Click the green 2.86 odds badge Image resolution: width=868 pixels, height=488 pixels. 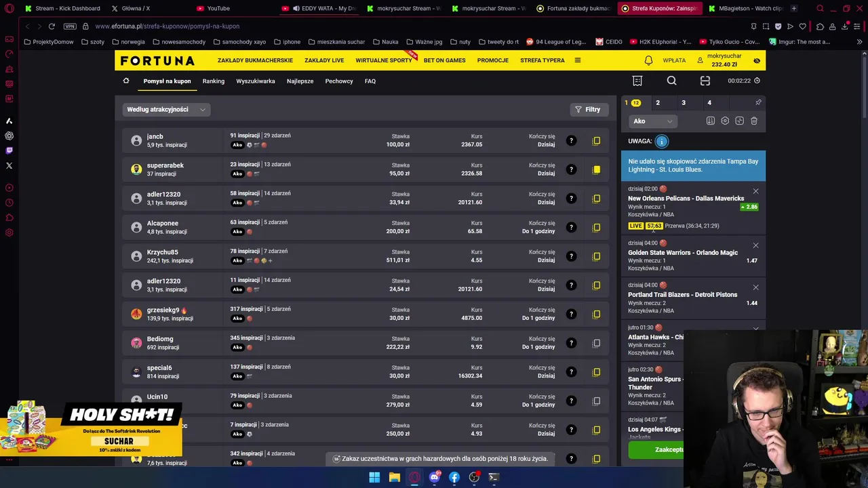point(749,207)
